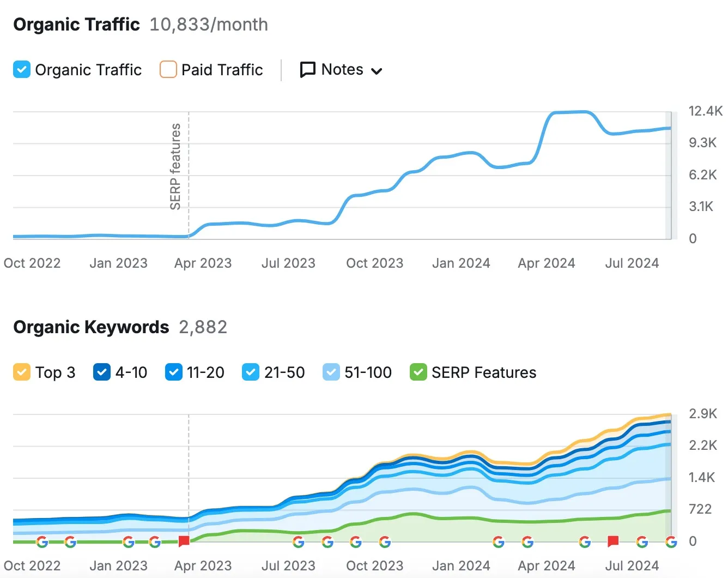Image resolution: width=728 pixels, height=578 pixels.
Task: Click Apr 2024 label under the traffic chart
Action: click(547, 263)
